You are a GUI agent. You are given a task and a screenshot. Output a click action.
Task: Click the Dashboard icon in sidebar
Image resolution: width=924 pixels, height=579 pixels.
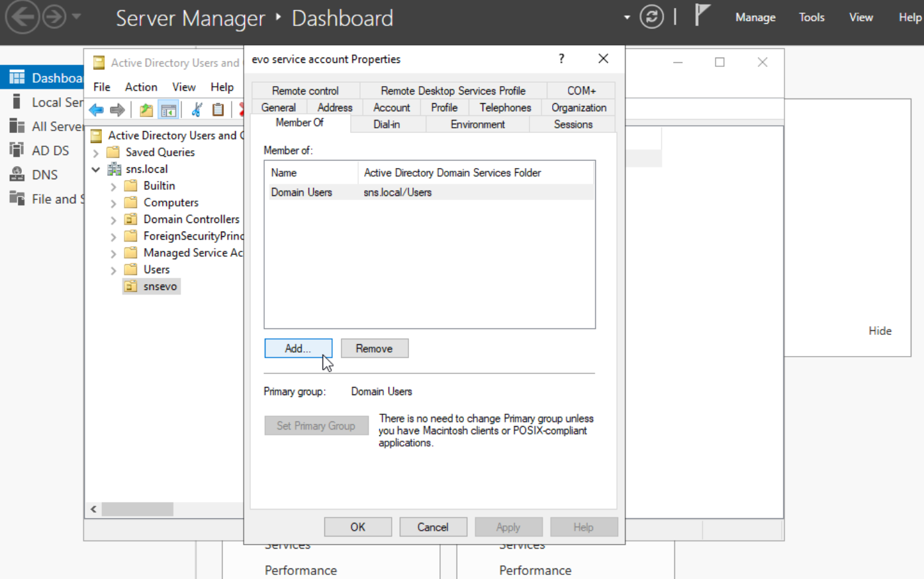[17, 77]
